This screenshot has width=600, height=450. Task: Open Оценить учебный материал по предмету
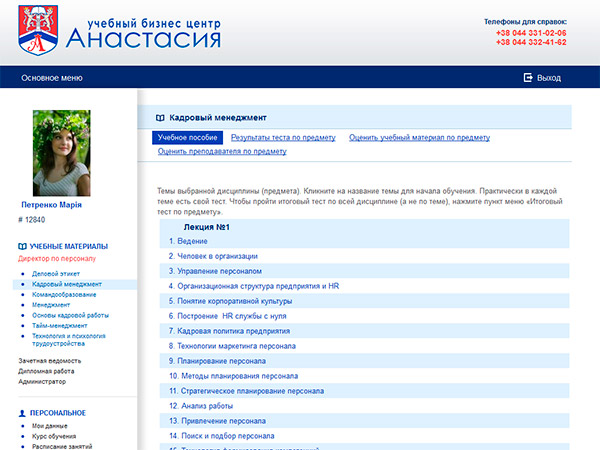pos(419,137)
